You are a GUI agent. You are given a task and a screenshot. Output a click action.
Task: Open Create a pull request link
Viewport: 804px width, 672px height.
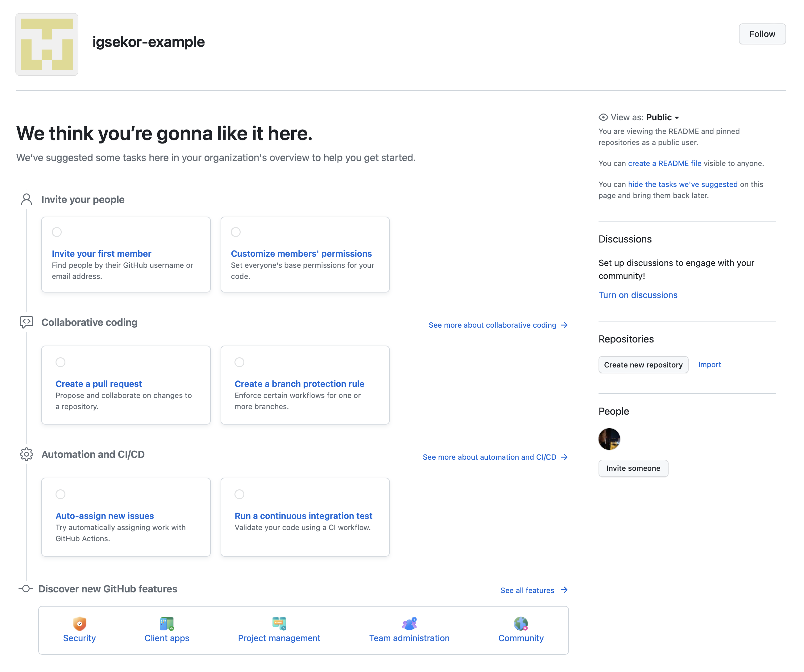click(x=98, y=384)
